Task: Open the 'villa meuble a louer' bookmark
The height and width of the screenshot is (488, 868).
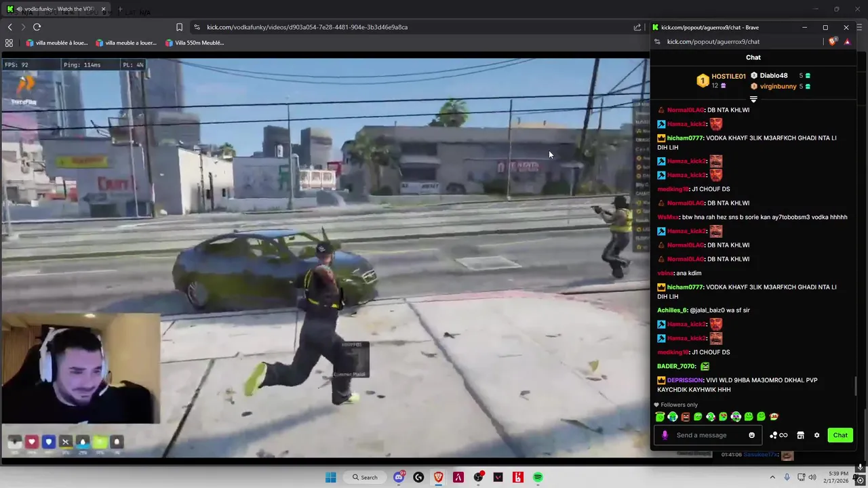Action: [126, 43]
